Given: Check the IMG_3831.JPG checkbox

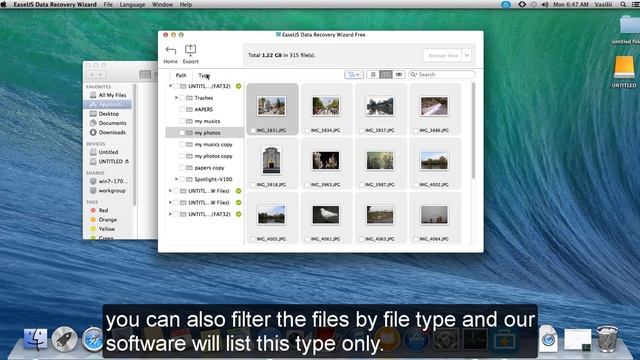Looking at the screenshot, I should point(253,131).
